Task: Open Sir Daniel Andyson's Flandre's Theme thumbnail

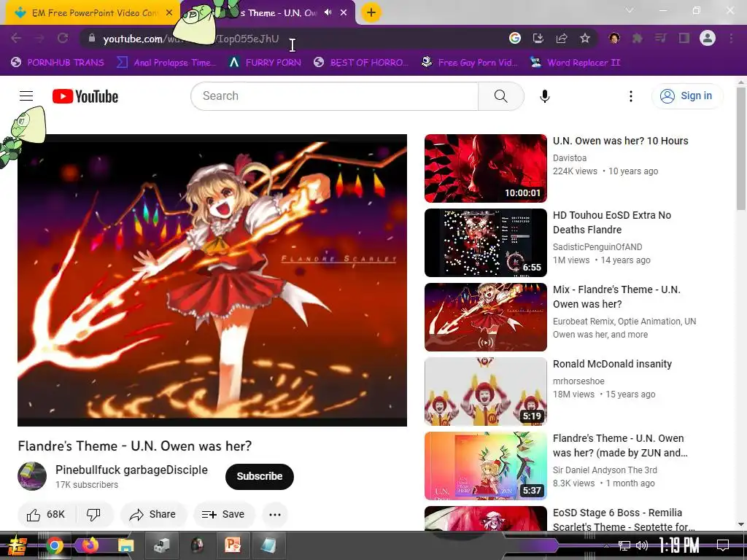Action: (485, 466)
